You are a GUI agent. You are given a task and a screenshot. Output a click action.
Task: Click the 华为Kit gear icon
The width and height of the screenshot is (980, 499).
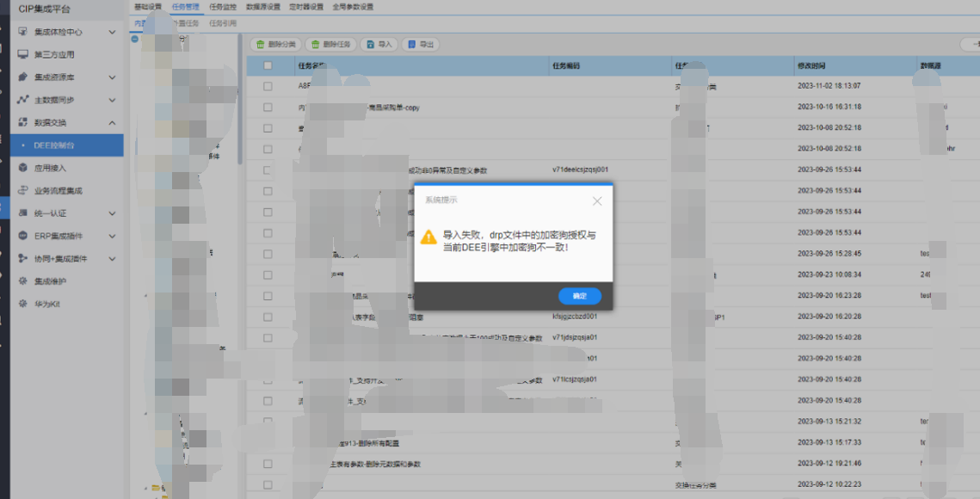pyautogui.click(x=23, y=304)
